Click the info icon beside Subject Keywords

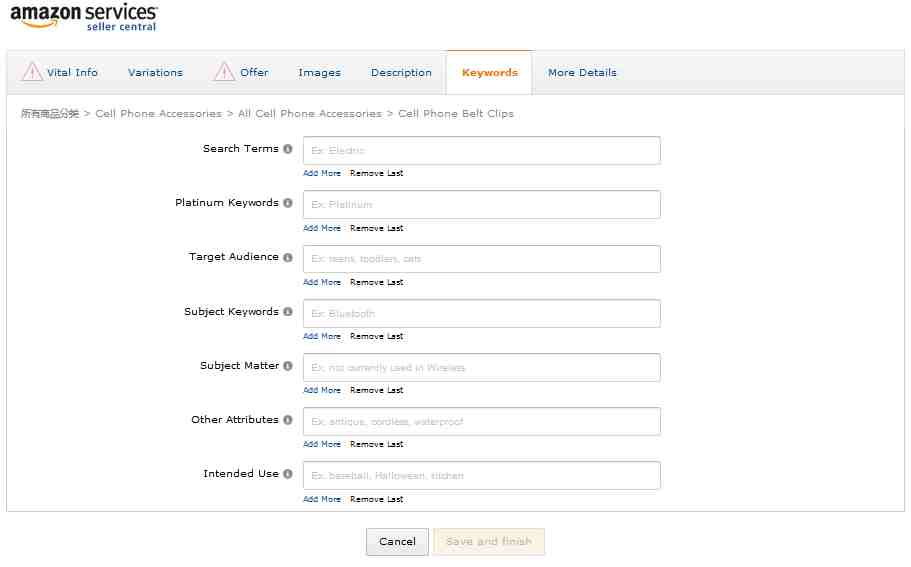click(x=288, y=312)
